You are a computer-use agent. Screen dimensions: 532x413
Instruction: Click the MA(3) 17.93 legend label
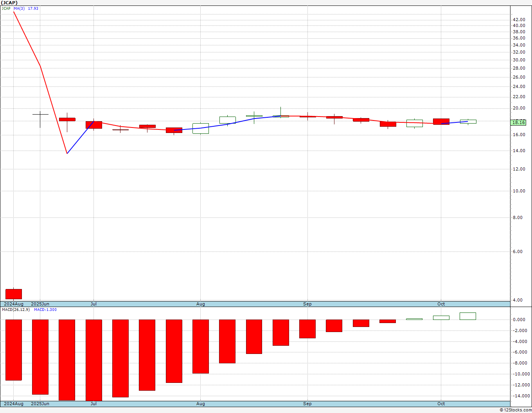(26, 8)
